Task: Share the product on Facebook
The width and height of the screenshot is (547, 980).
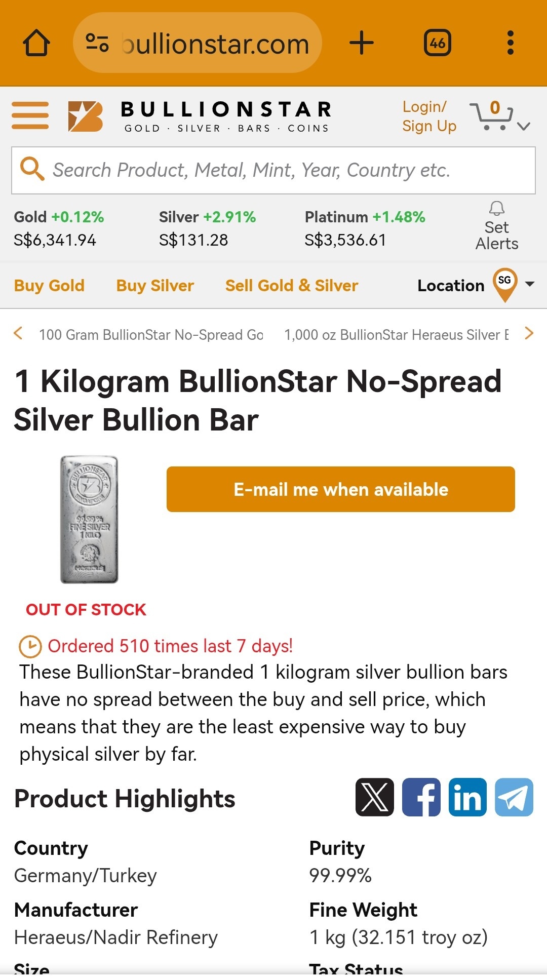Action: coord(421,797)
